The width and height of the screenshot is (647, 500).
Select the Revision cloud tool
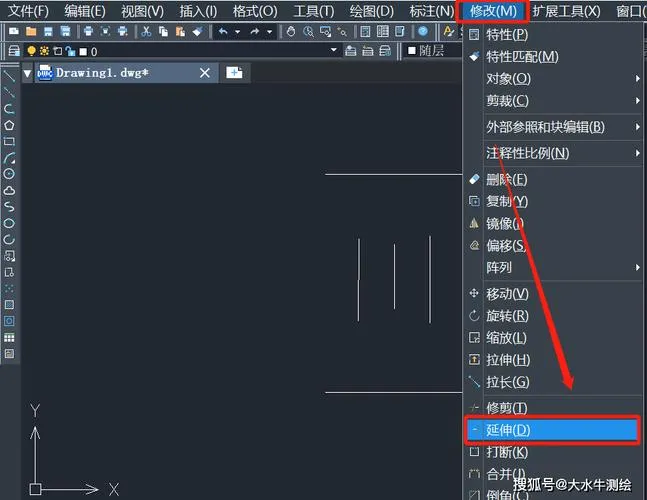(x=9, y=190)
